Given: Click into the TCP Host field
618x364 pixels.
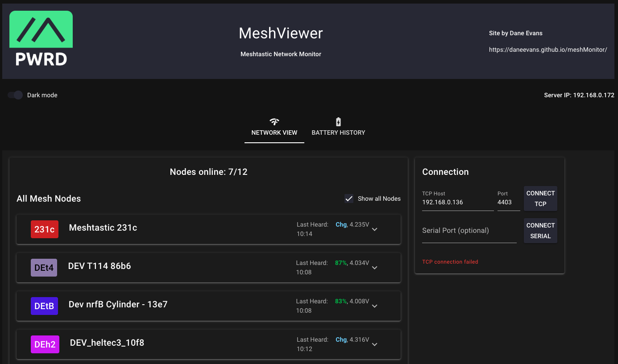Looking at the screenshot, I should pyautogui.click(x=457, y=203).
